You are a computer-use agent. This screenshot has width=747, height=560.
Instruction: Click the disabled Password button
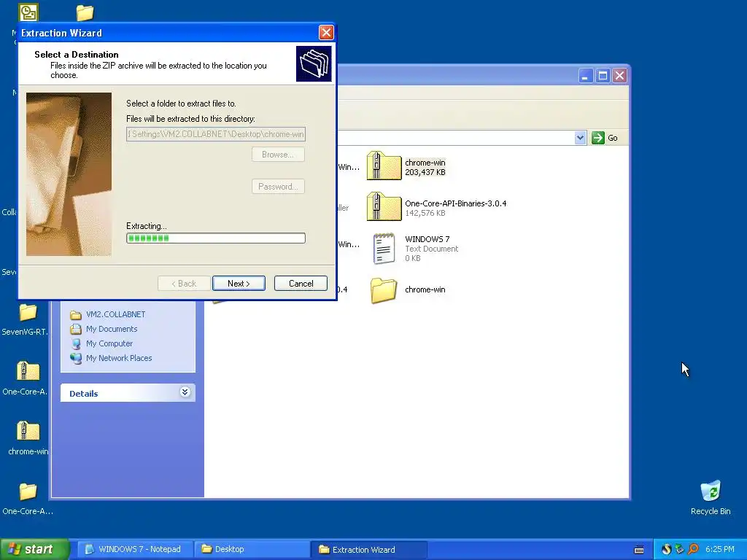[278, 186]
